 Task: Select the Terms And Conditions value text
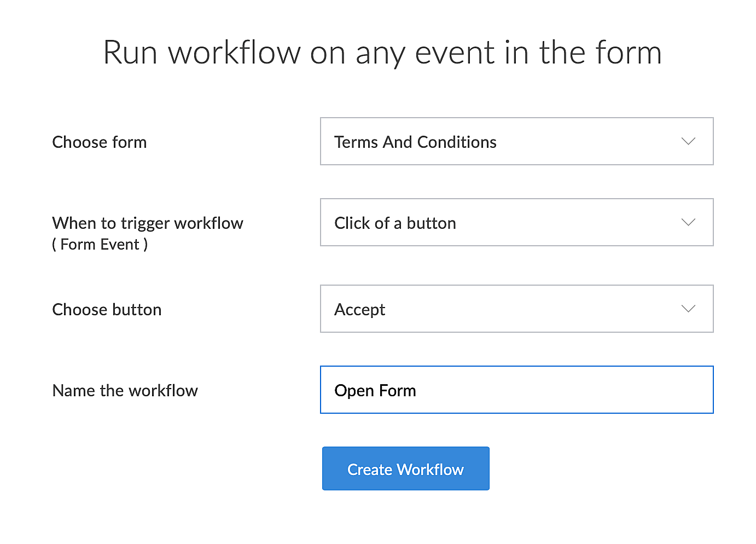(415, 142)
